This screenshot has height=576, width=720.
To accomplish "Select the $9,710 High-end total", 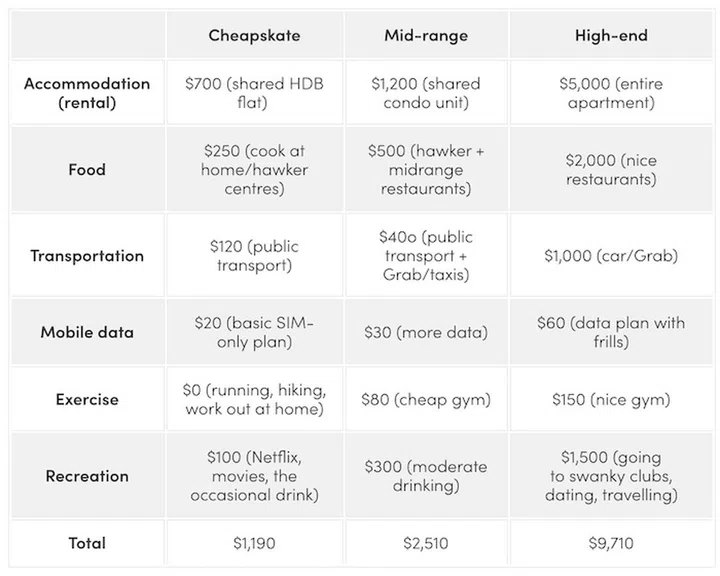I will click(x=611, y=543).
